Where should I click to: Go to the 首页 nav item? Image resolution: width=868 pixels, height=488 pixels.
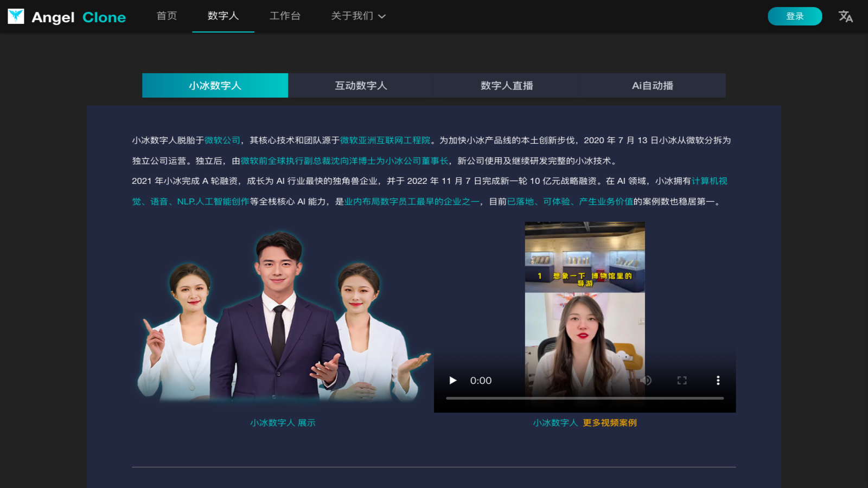[x=167, y=16]
